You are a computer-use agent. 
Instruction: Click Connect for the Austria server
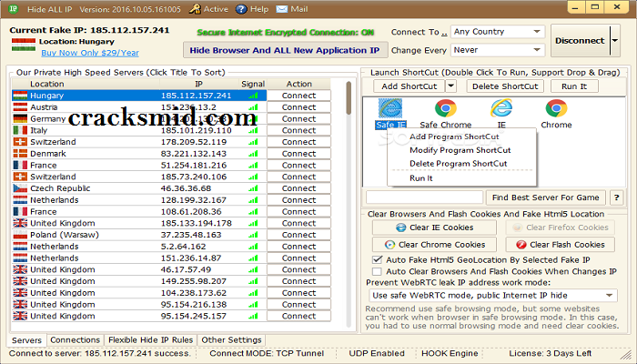click(x=298, y=107)
